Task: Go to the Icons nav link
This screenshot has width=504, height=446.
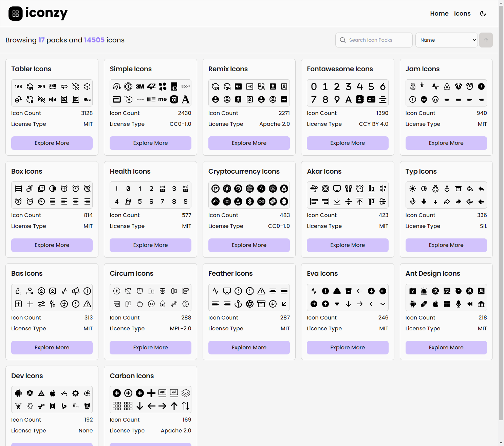Action: [x=462, y=14]
